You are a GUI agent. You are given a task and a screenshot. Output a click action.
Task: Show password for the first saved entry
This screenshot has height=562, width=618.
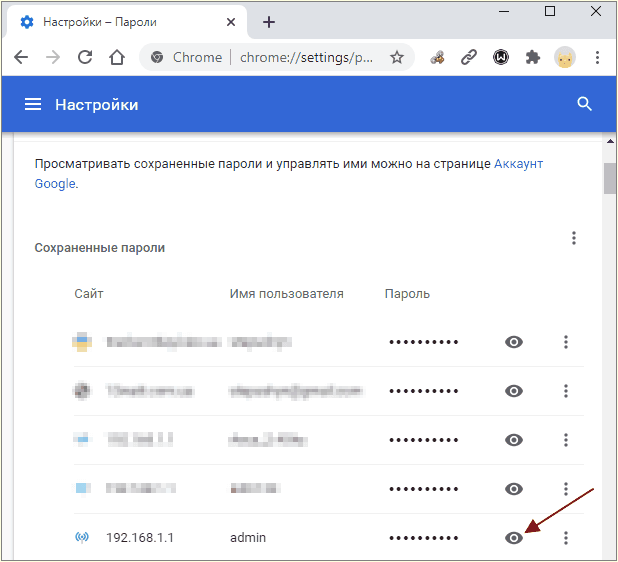[x=514, y=342]
